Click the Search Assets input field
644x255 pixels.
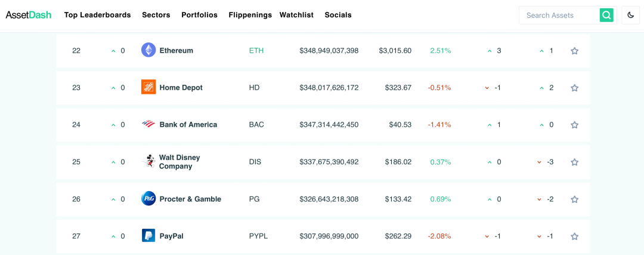(x=559, y=15)
